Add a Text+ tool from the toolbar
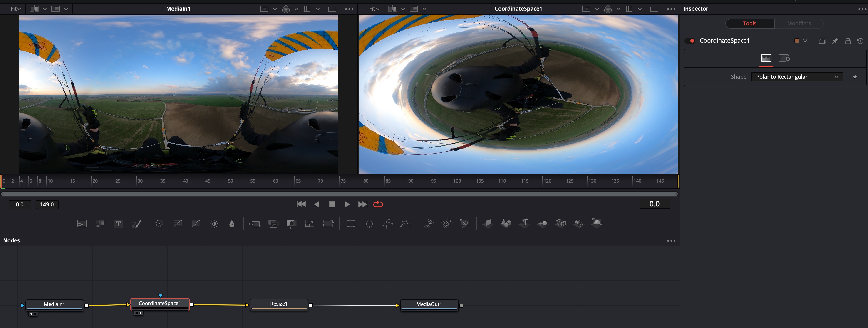The height and width of the screenshot is (328, 868). tap(118, 224)
